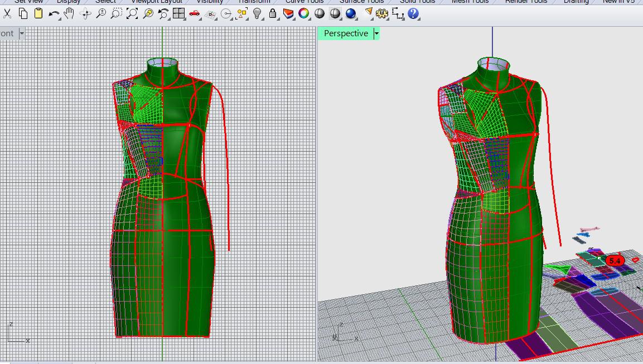Image resolution: width=643 pixels, height=364 pixels.
Task: Click the Paste clipboard icon
Action: coord(38,13)
